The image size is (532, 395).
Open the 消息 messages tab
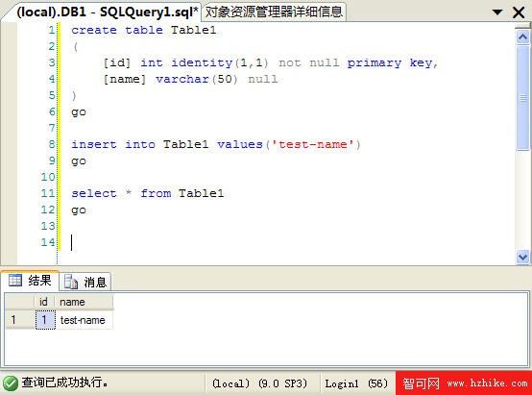(x=85, y=282)
